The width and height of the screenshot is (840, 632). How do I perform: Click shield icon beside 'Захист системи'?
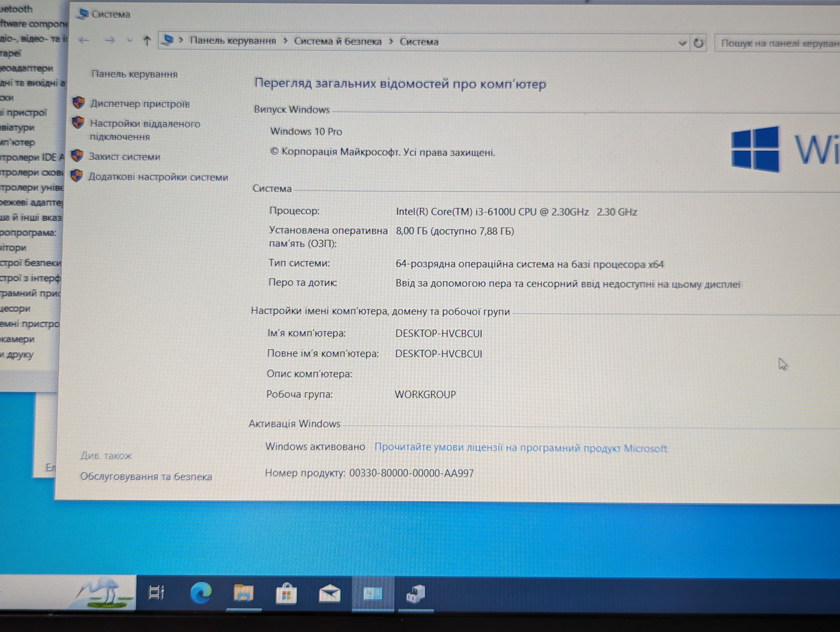pos(77,156)
